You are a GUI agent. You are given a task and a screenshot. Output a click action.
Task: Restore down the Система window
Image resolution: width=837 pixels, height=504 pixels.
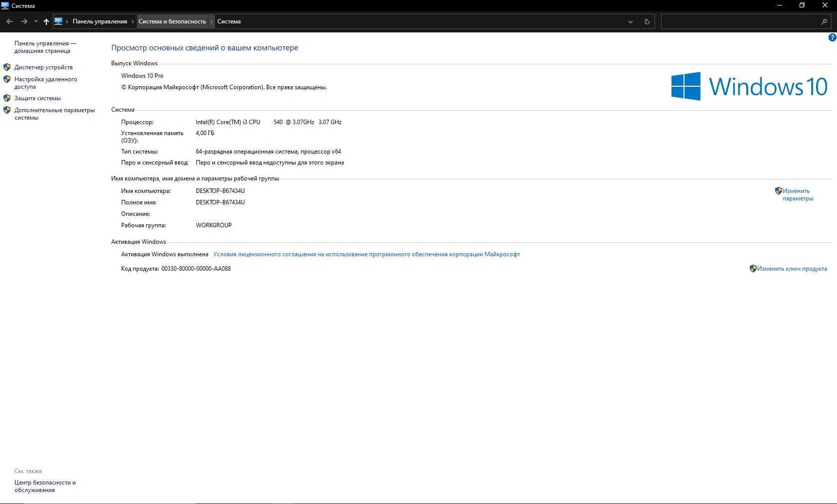coord(802,5)
